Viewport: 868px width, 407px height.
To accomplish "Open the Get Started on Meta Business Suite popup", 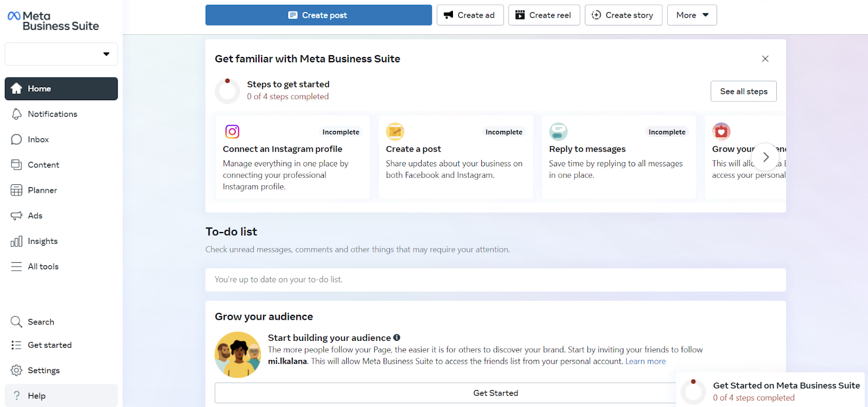I will 770,391.
